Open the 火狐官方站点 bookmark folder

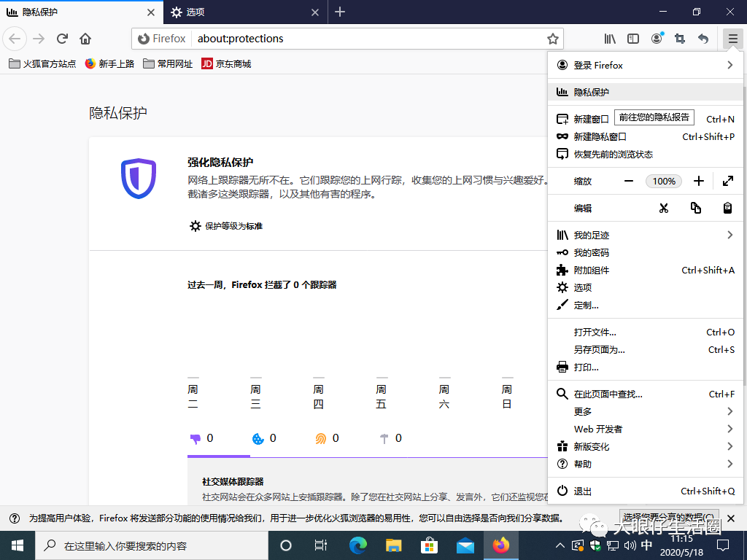42,64
